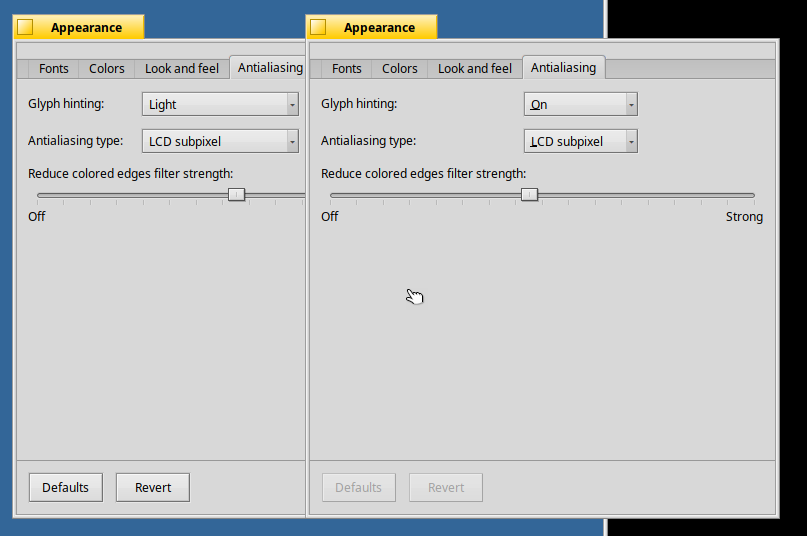807x536 pixels.
Task: Click the close box in the right Appearance window's title tab
Action: tap(318, 27)
